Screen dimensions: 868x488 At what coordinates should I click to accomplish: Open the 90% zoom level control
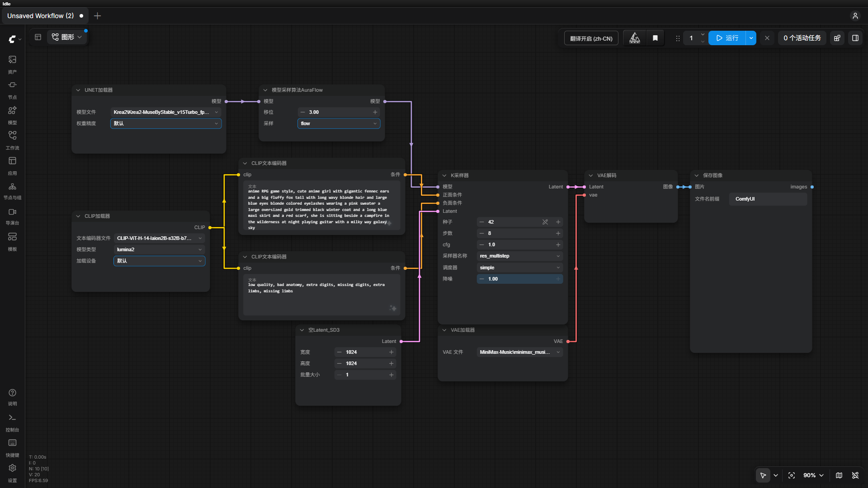point(813,475)
